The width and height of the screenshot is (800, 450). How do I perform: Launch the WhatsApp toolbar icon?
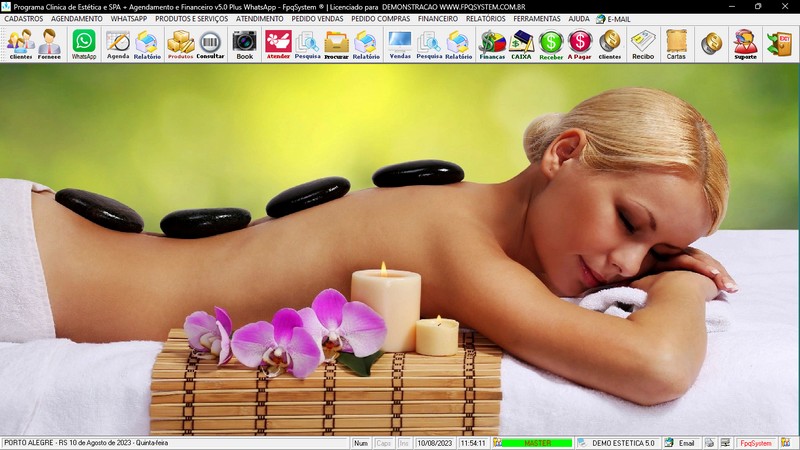(84, 44)
